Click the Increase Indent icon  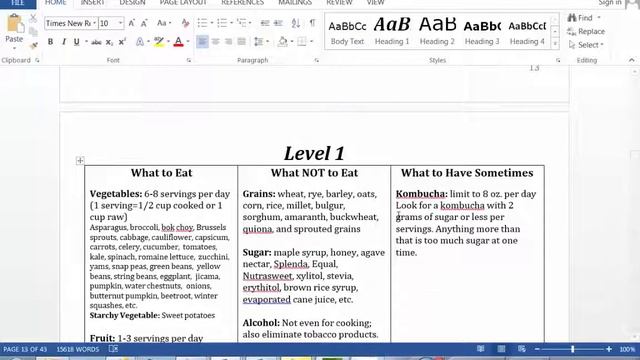coord(278,23)
